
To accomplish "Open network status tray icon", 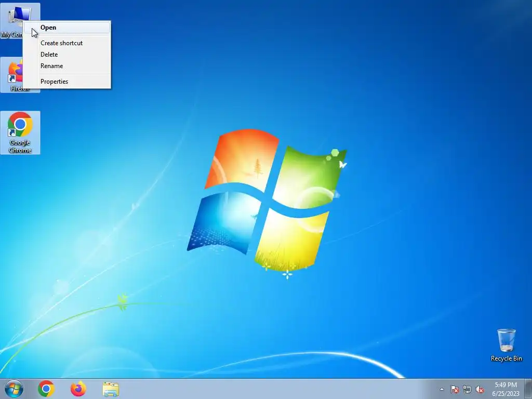I will coord(467,389).
